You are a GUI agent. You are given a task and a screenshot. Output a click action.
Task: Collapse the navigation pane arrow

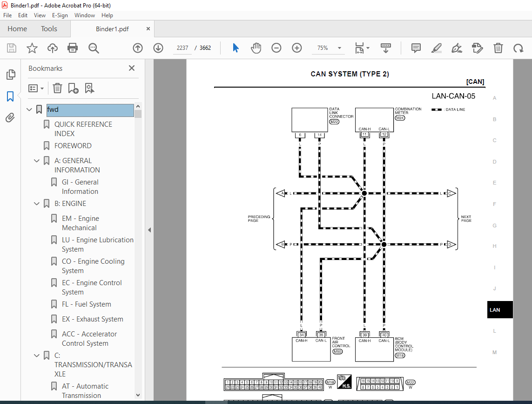tap(149, 230)
